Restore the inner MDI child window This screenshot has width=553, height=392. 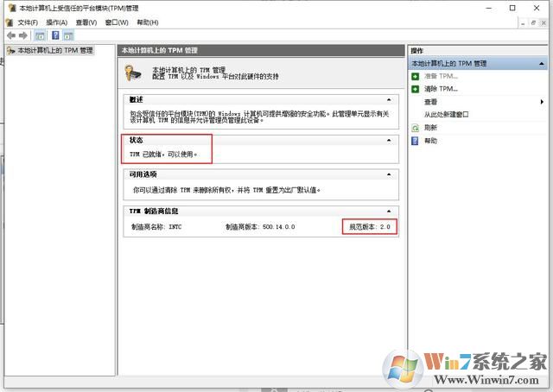click(x=533, y=23)
